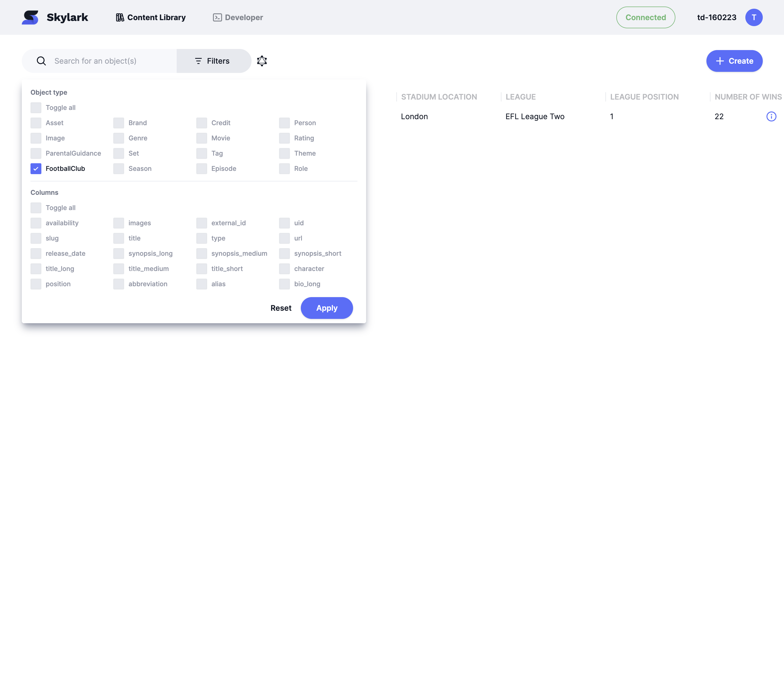Focus the object search field

point(111,61)
